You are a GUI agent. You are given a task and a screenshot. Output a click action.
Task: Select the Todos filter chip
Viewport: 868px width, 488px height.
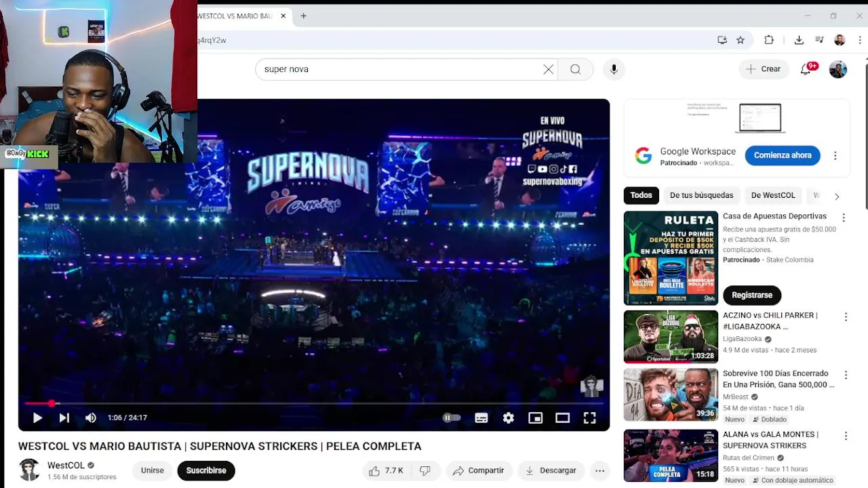coord(641,195)
